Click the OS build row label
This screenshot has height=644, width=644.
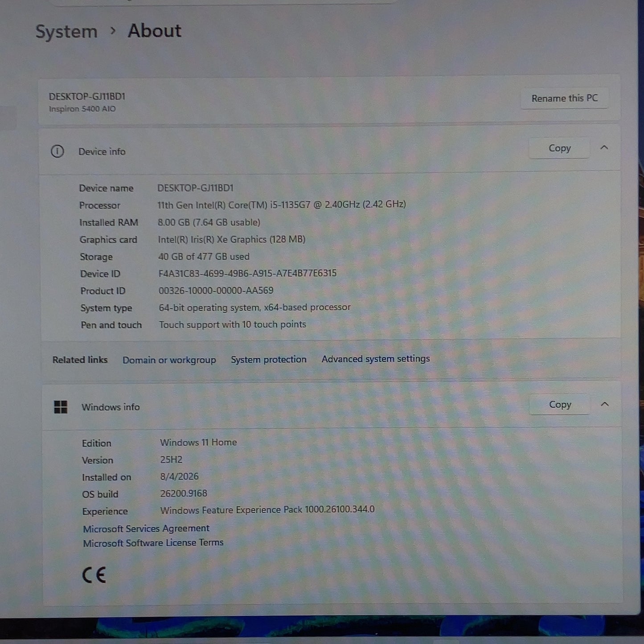(100, 494)
